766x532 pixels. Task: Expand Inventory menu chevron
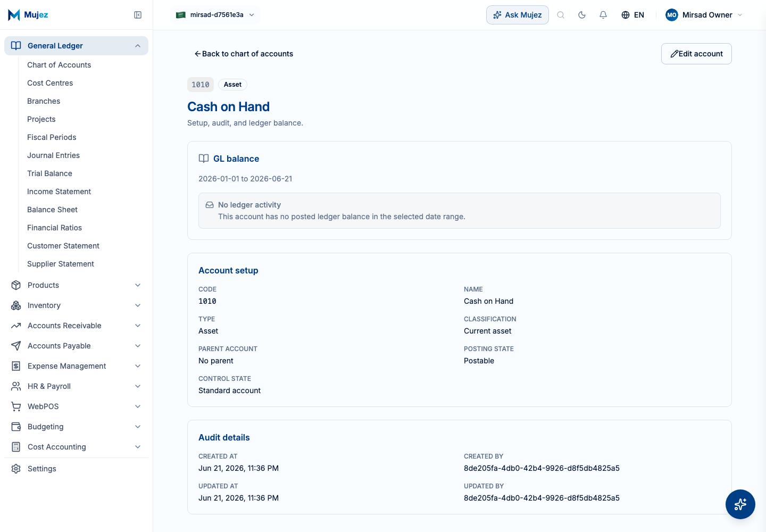(138, 305)
